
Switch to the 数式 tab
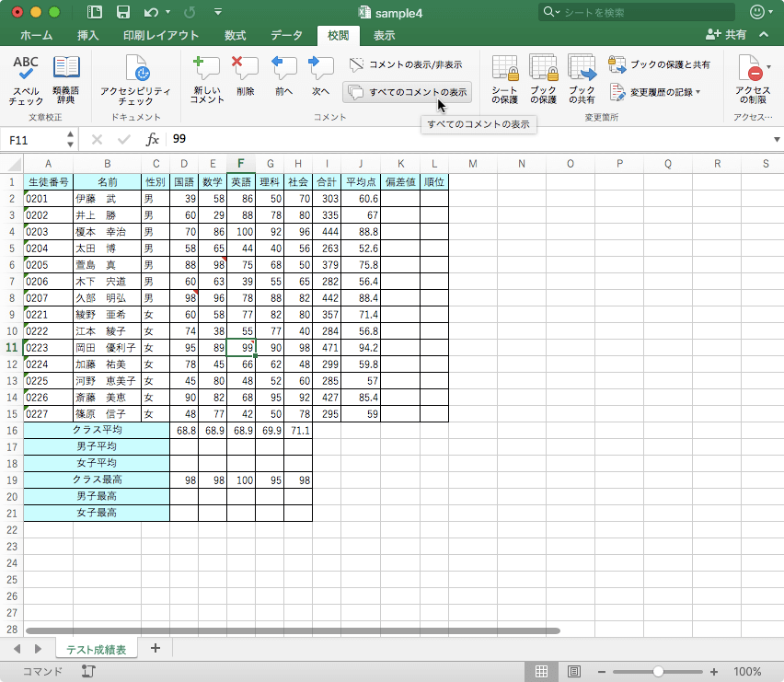pyautogui.click(x=235, y=35)
